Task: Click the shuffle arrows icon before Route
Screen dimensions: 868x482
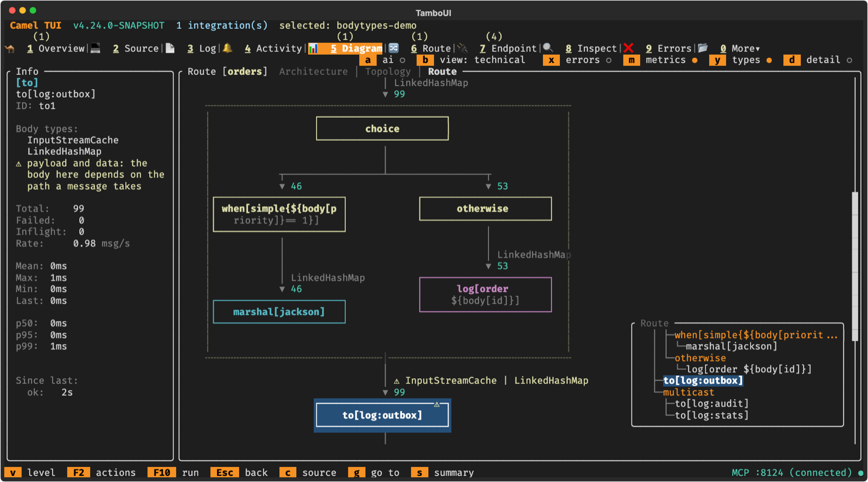Action: click(394, 48)
